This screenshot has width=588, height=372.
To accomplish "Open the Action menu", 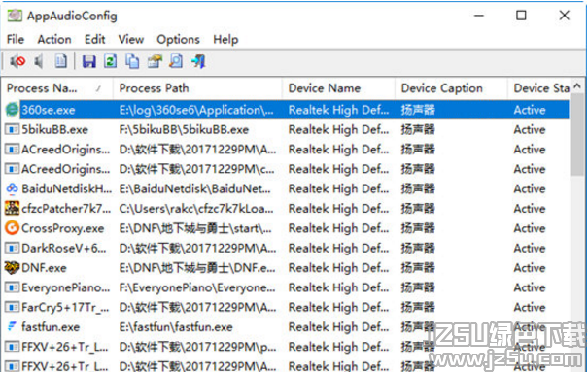I will coord(54,39).
